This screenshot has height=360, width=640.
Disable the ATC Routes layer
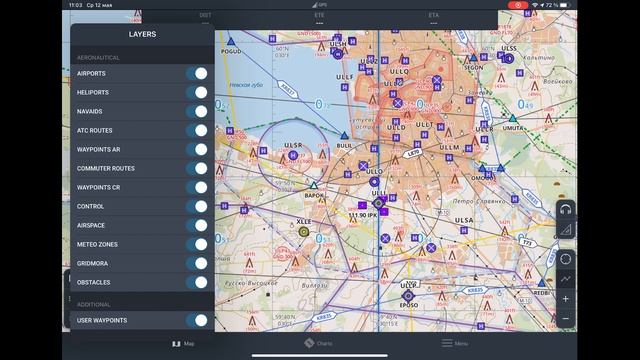point(197,130)
